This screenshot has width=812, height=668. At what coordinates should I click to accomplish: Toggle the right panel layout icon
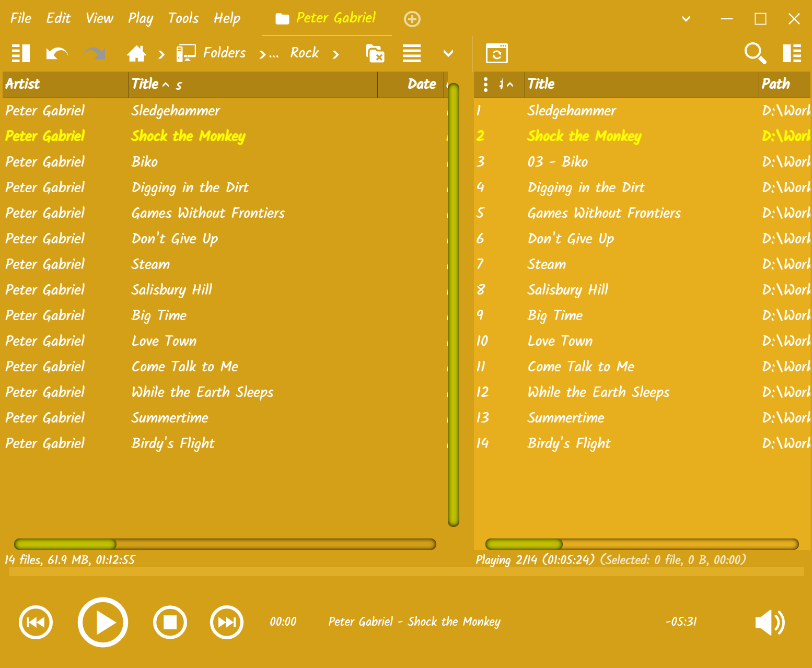coord(792,53)
